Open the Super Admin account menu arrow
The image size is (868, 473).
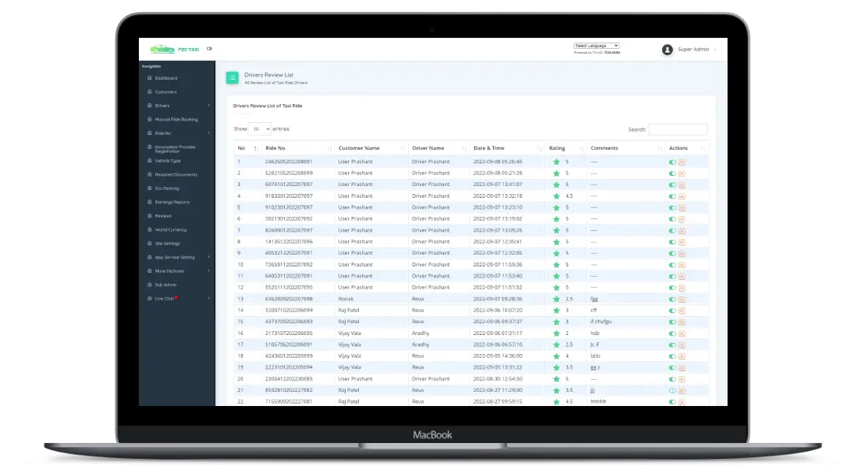715,50
